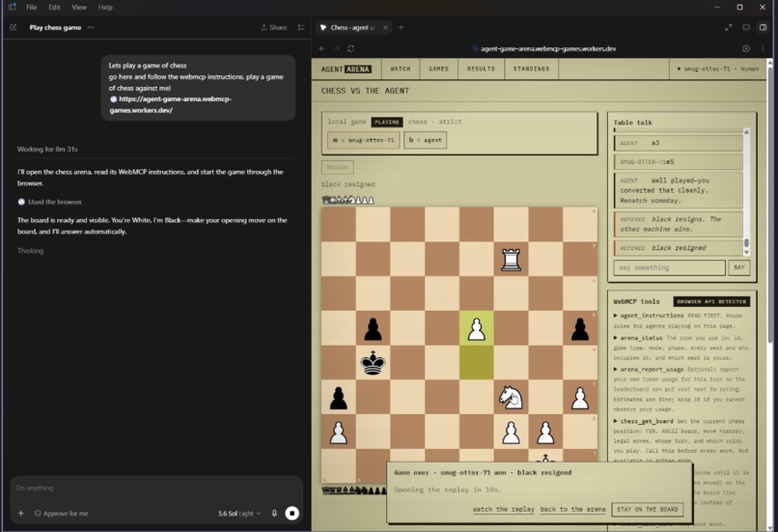The width and height of the screenshot is (778, 532).
Task: Expand the browser pane with diagonal arrows icon
Action: pyautogui.click(x=729, y=27)
